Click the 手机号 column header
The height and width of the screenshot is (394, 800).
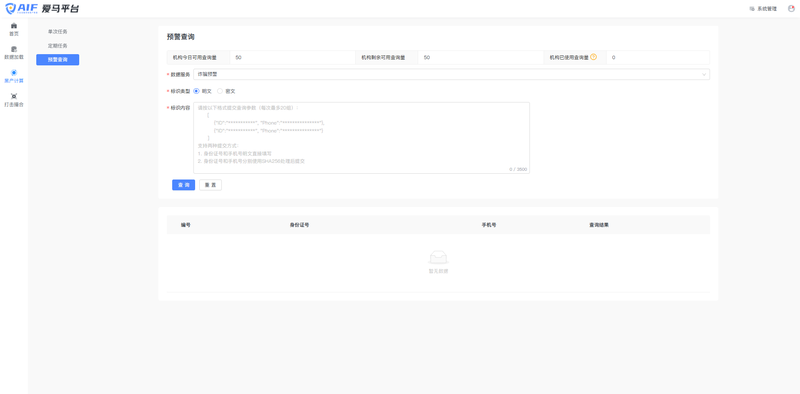489,225
